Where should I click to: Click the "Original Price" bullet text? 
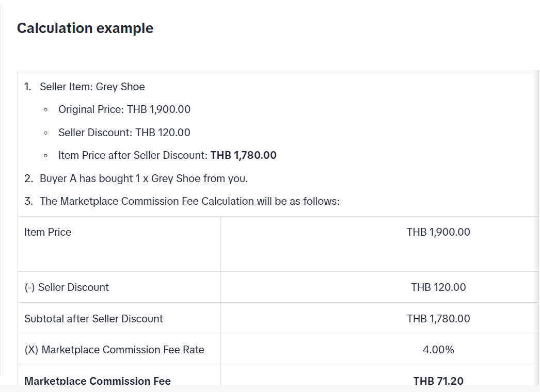(124, 109)
